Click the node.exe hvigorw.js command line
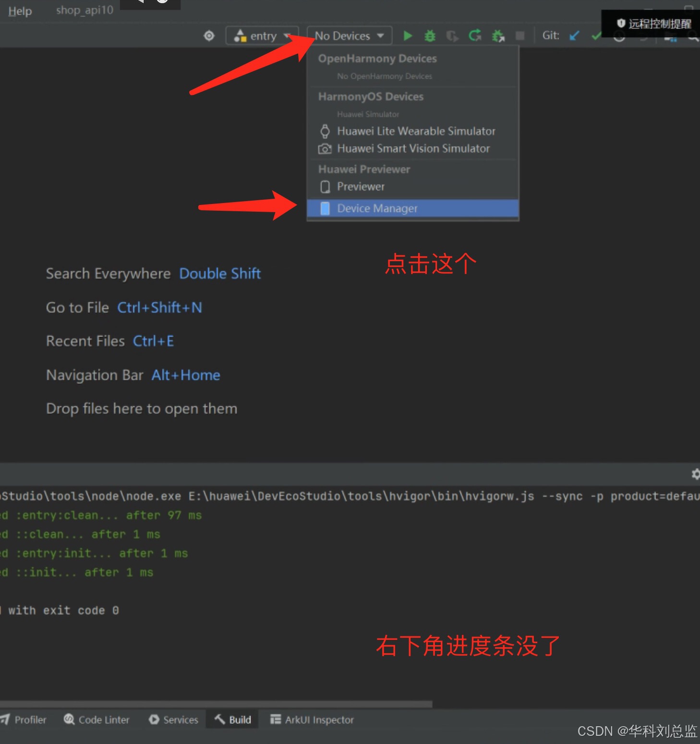Screen dimensions: 700x744 [x=350, y=496]
